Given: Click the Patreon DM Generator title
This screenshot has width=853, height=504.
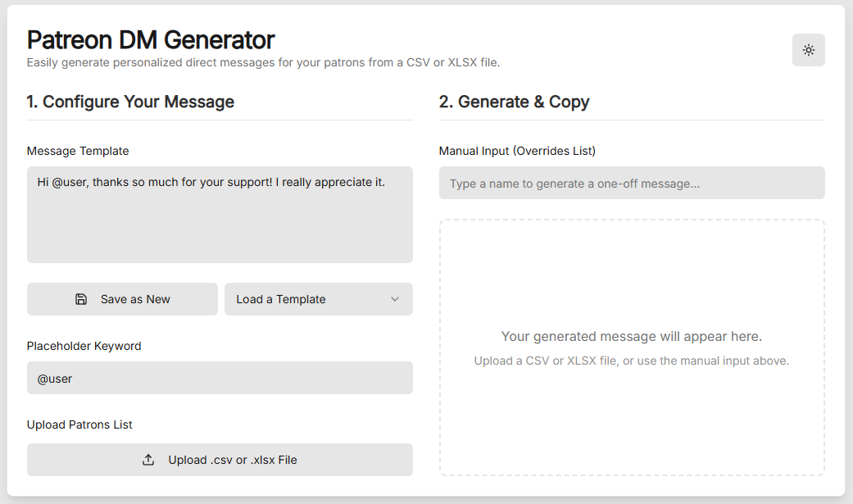Looking at the screenshot, I should [x=151, y=39].
